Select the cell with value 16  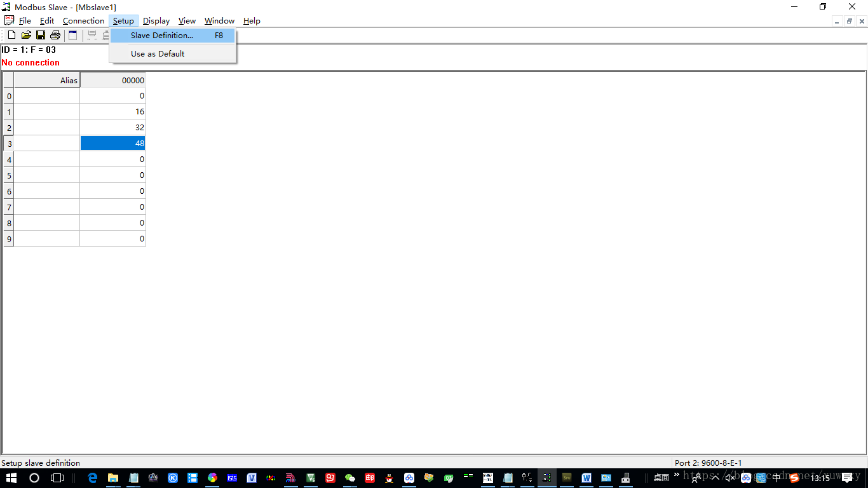(x=113, y=112)
